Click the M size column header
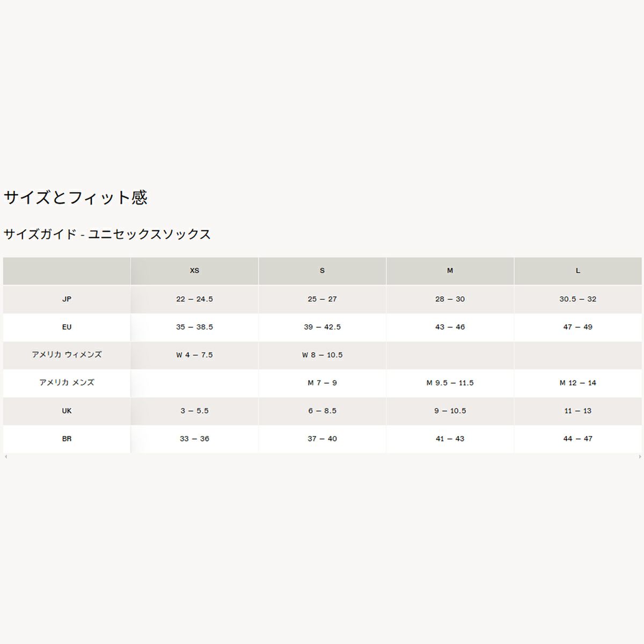The height and width of the screenshot is (644, 644). tap(450, 270)
